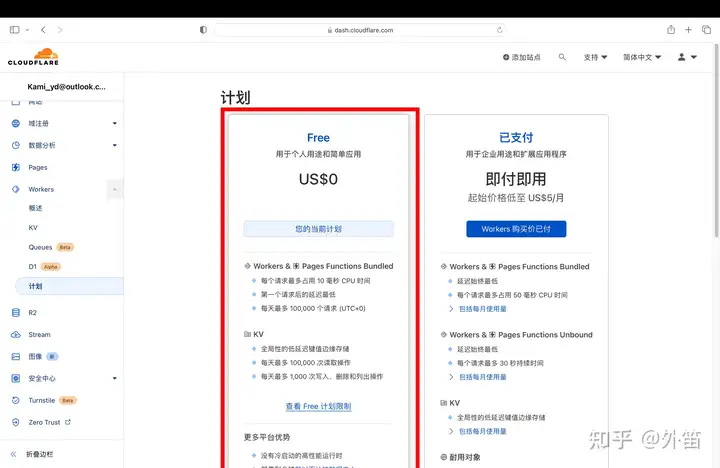Screen dimensions: 720x468
Task: Open Queues in the sidebar
Action: 40,248
